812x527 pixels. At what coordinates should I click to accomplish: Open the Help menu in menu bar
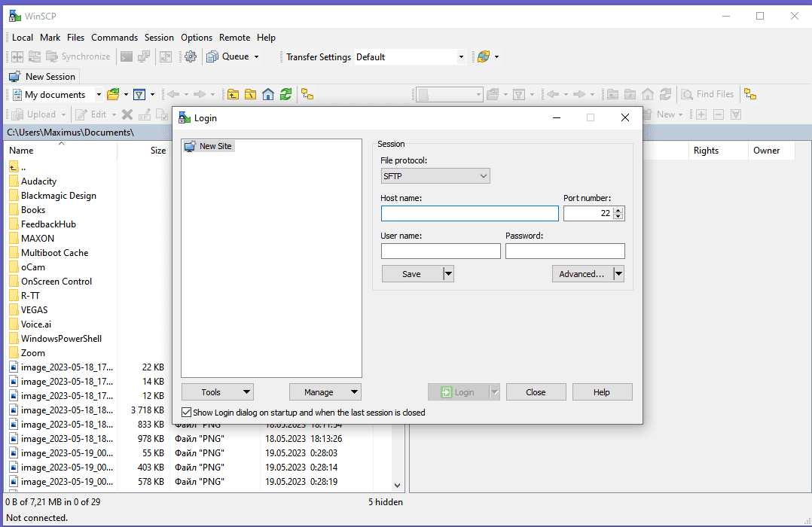tap(266, 38)
